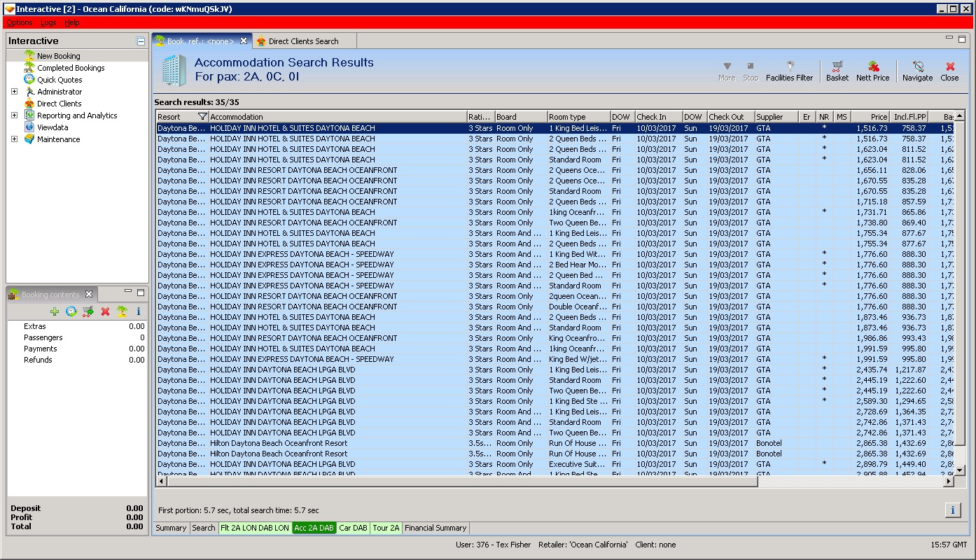Image resolution: width=976 pixels, height=560 pixels.
Task: Click the blue info icon in Booking contents
Action: click(x=139, y=311)
